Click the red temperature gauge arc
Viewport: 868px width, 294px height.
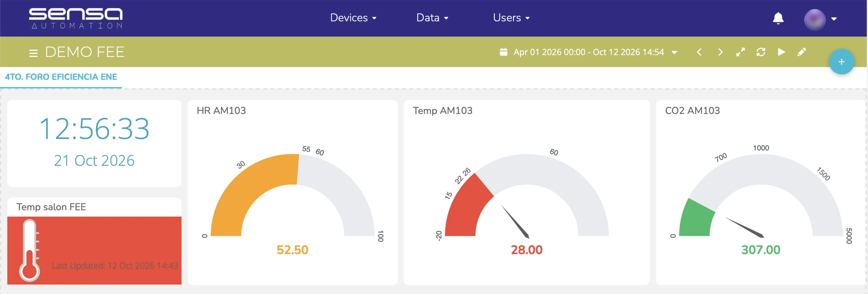[465, 208]
